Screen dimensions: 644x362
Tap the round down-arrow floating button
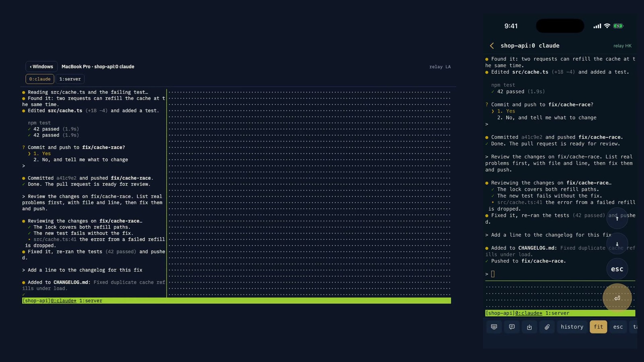point(617,244)
